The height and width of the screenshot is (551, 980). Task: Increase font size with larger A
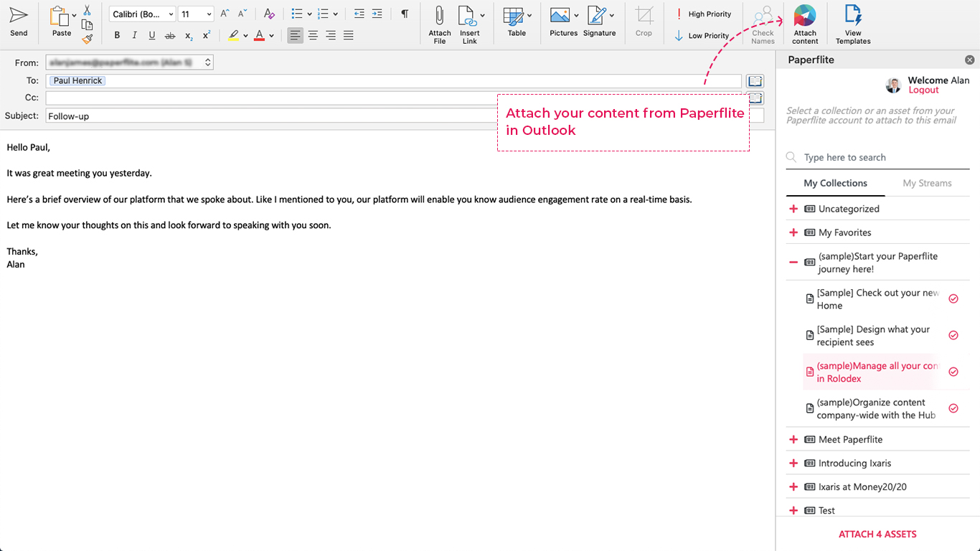(225, 14)
